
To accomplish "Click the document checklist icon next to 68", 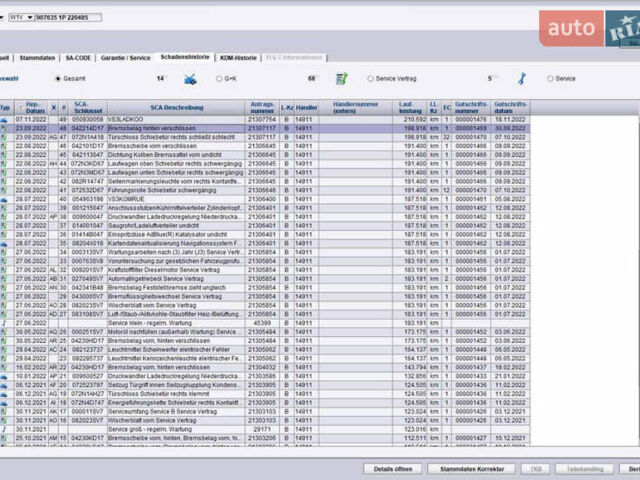I will coord(342,78).
